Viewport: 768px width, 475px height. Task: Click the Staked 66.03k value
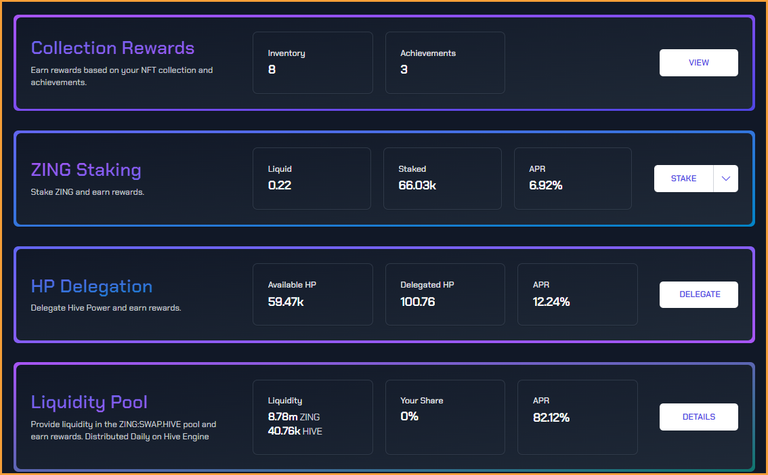(417, 186)
